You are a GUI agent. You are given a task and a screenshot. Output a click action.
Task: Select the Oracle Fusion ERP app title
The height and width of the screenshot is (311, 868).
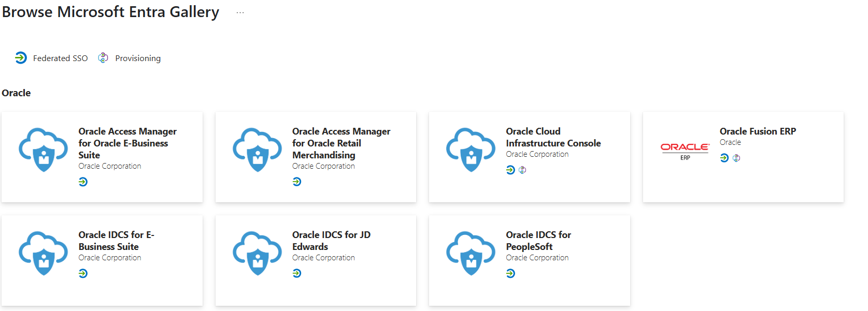point(758,131)
